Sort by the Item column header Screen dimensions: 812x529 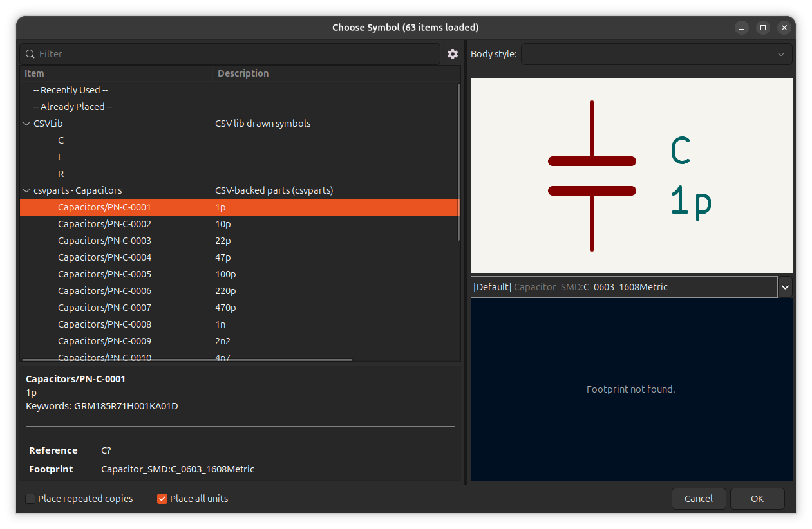pos(117,73)
